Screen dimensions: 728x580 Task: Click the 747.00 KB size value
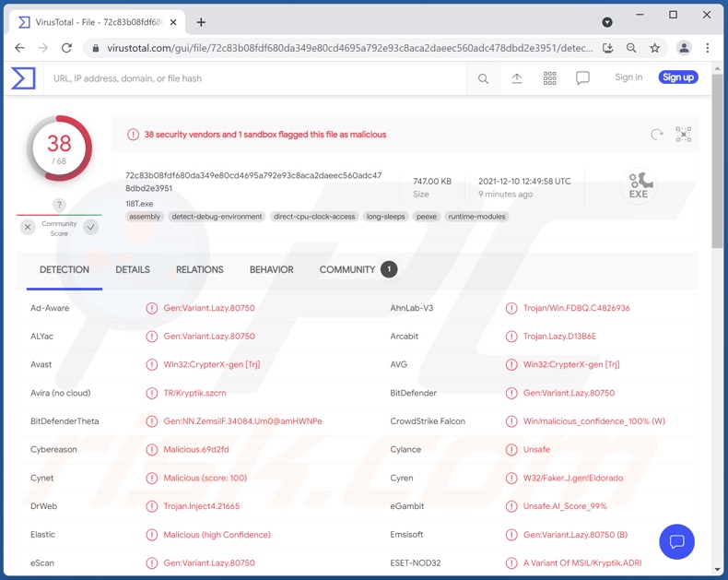(x=432, y=182)
